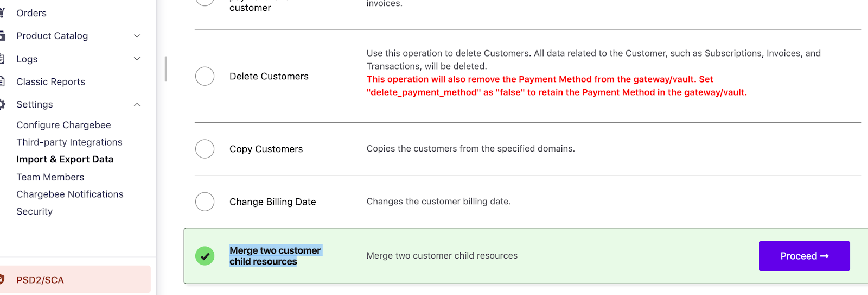Viewport: 868px width, 295px height.
Task: Open Chargebee Notifications settings
Action: click(x=70, y=194)
